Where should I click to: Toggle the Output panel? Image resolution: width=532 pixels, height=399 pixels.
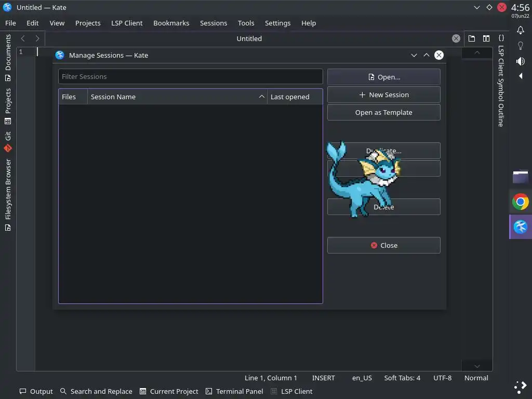click(36, 392)
